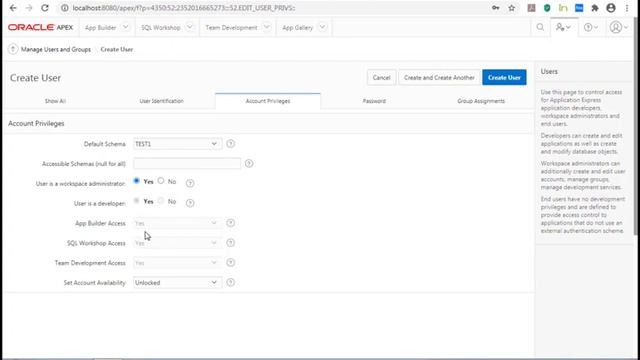
Task: Open the APEX account menu
Action: pos(619,27)
